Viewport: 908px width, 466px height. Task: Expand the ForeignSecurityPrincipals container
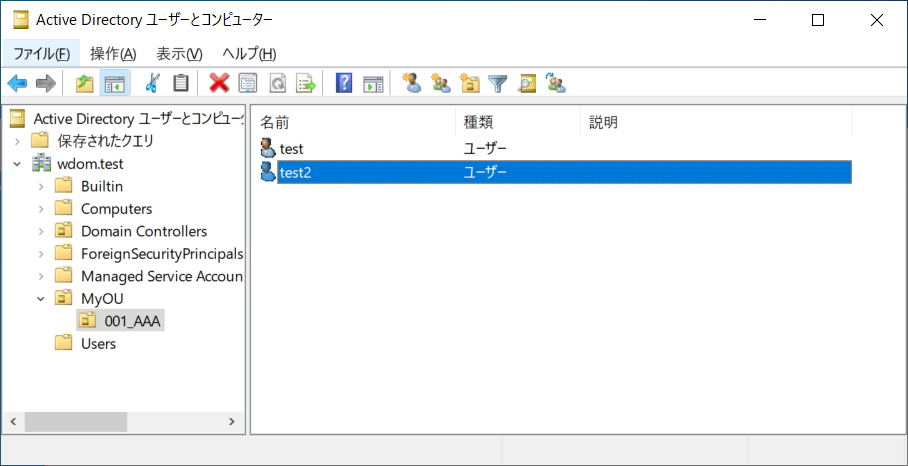[41, 254]
